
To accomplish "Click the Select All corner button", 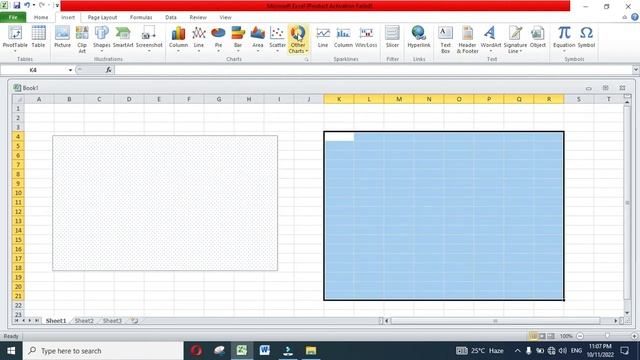I will (x=18, y=99).
